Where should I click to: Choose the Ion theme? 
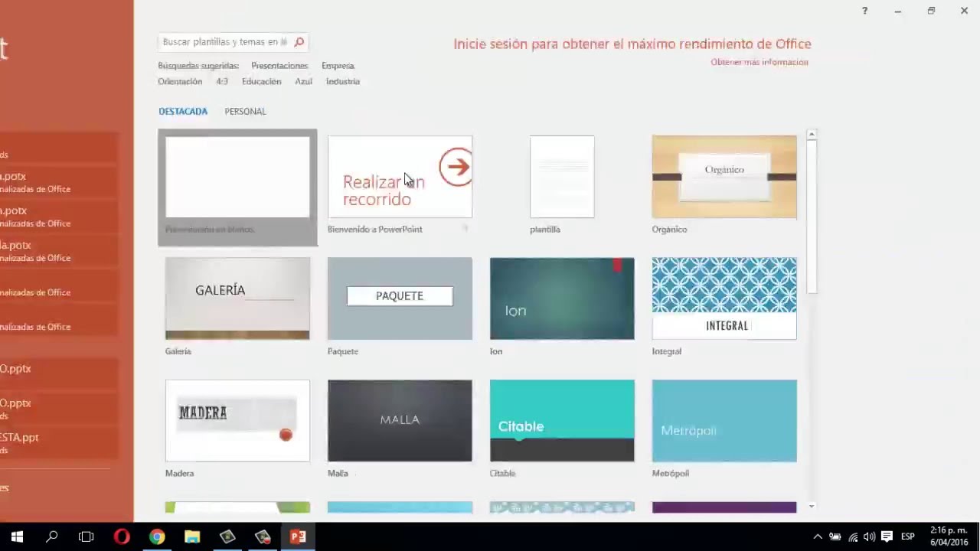point(562,298)
